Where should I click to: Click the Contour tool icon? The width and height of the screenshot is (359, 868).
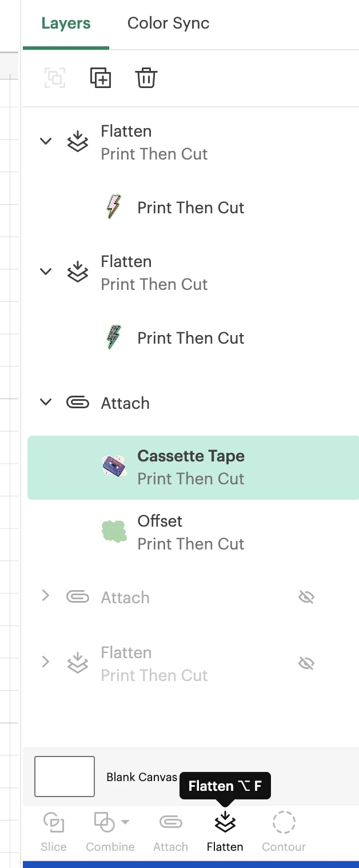pos(284,823)
